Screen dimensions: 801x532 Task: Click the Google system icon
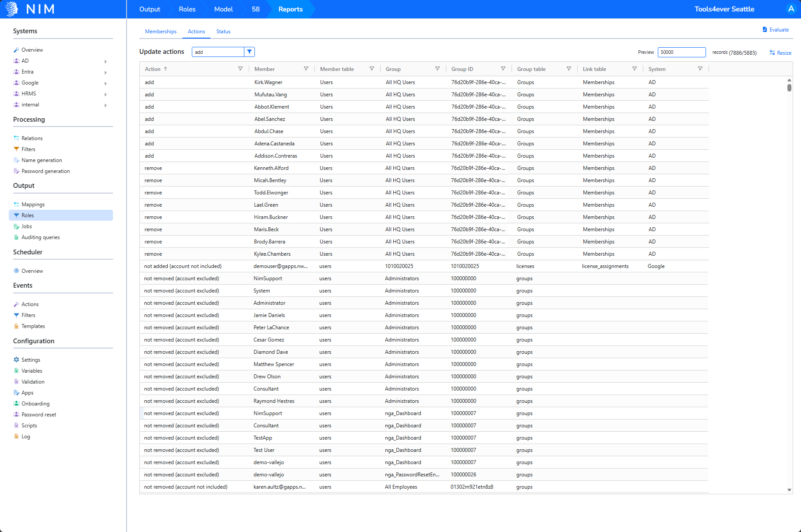click(16, 83)
